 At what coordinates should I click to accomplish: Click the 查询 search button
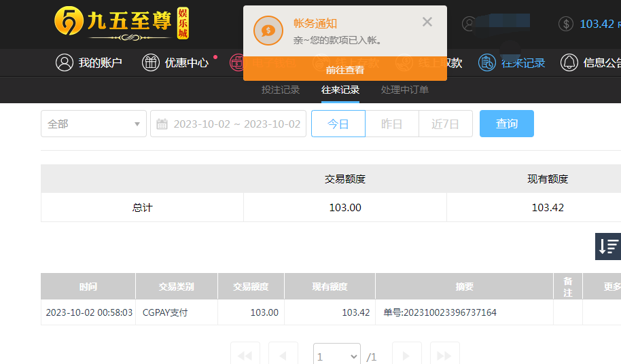point(506,124)
